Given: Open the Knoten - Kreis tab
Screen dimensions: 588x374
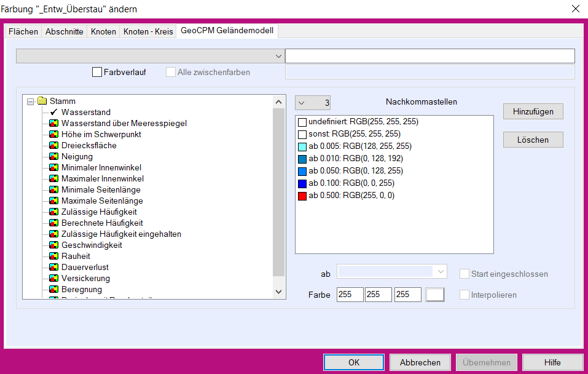Looking at the screenshot, I should 148,31.
